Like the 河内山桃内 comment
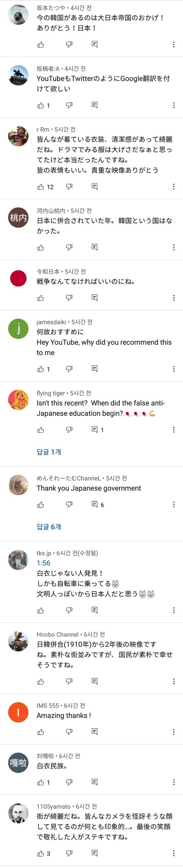 click(x=41, y=248)
